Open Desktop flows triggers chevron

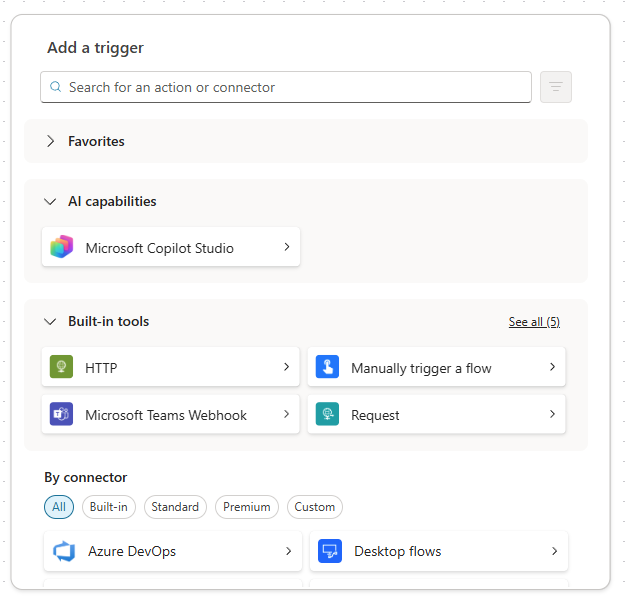[x=554, y=551]
